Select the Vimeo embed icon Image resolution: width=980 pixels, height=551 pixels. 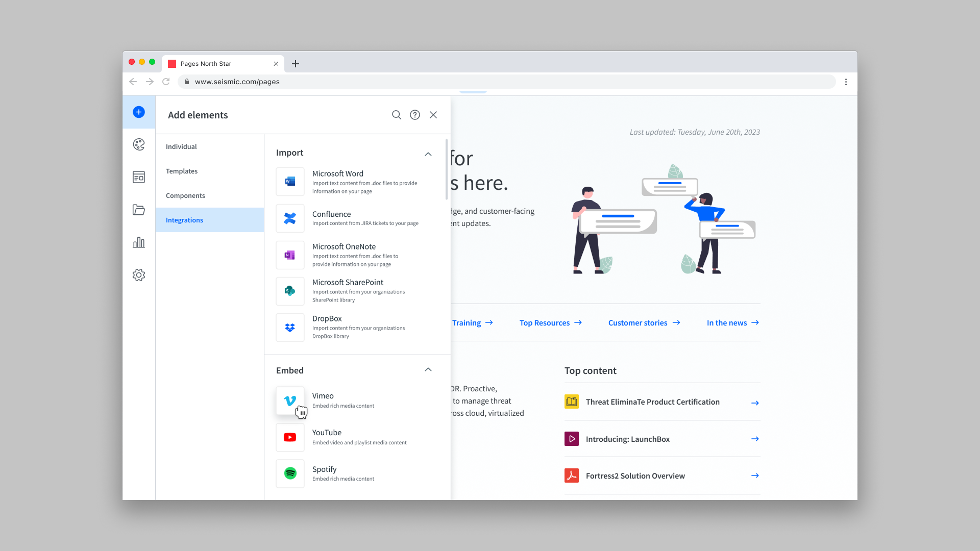[290, 400]
